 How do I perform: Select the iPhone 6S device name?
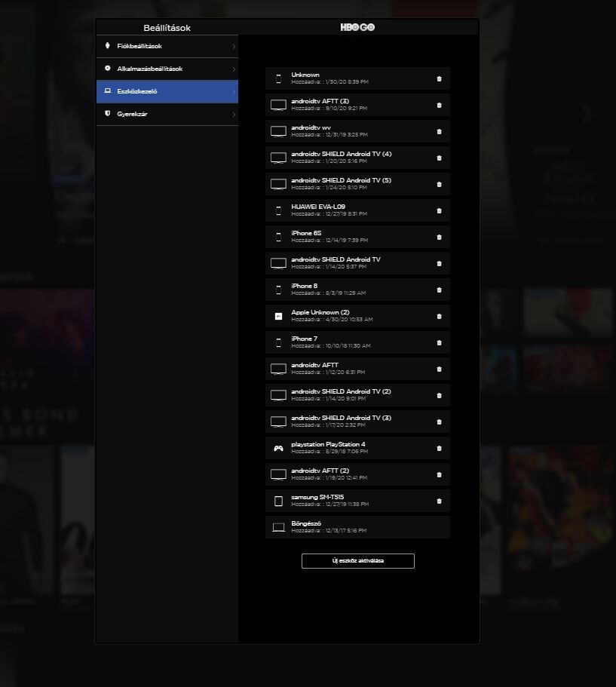[306, 233]
